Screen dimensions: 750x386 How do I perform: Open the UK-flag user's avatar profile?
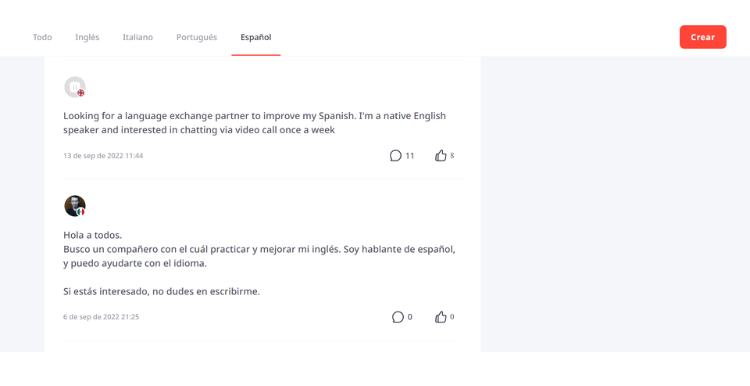coord(75,87)
